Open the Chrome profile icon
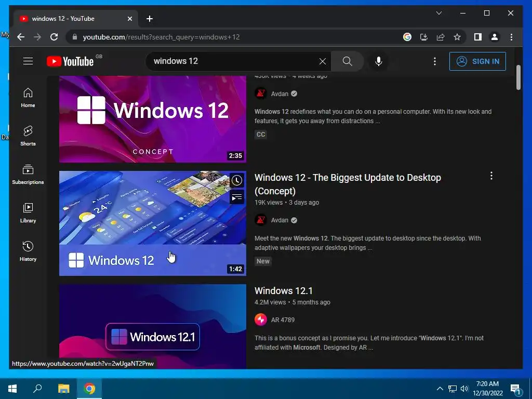The width and height of the screenshot is (532, 399). (495, 37)
